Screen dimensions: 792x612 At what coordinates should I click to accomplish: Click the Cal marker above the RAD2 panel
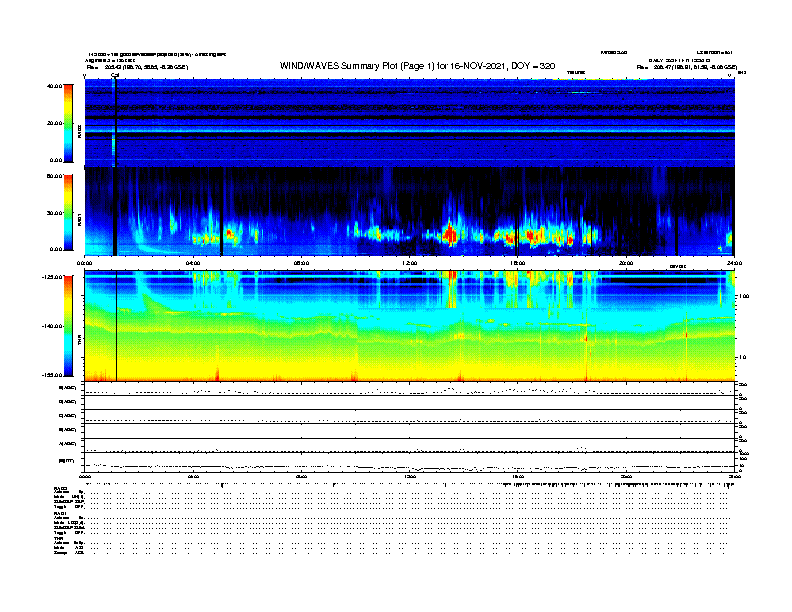coord(115,76)
